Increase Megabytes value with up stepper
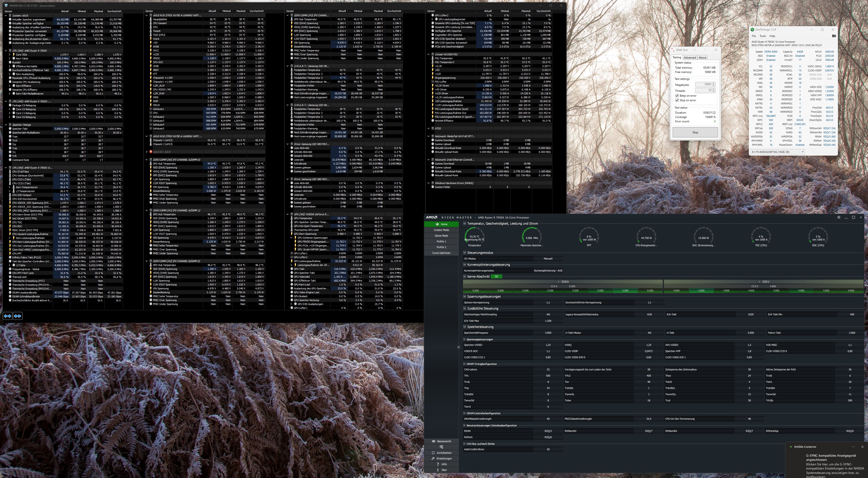 [x=714, y=83]
